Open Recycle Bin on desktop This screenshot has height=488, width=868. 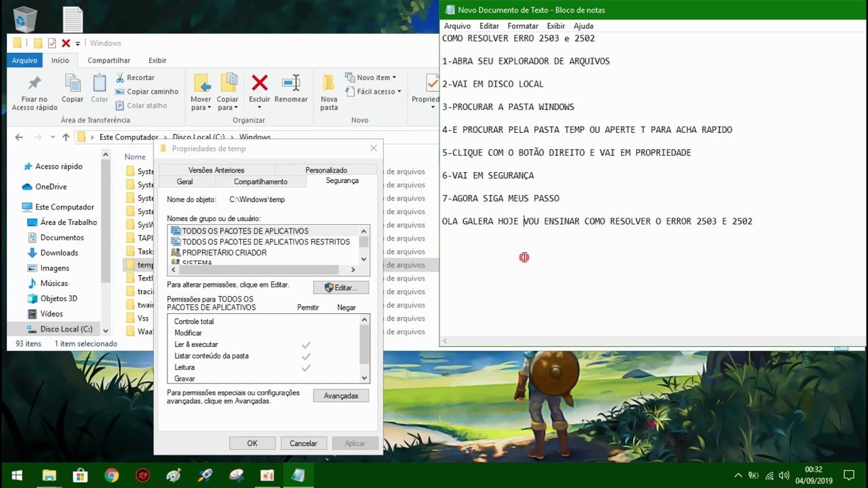click(x=25, y=18)
